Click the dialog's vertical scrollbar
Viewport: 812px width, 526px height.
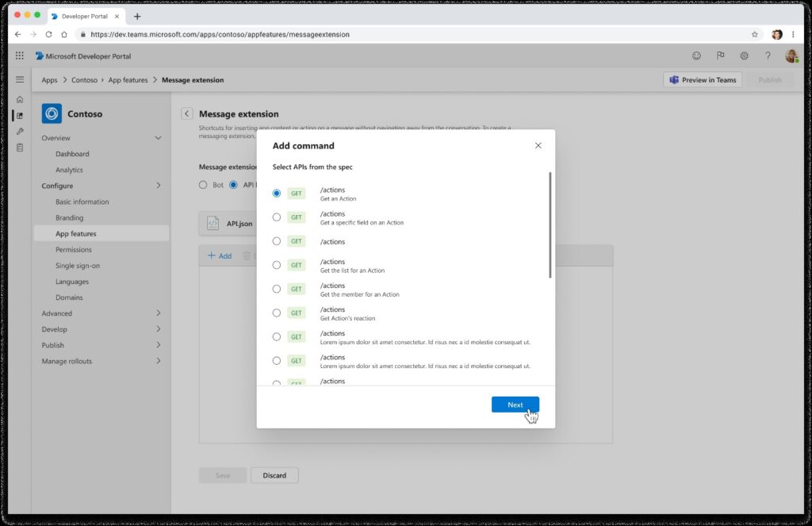(550, 225)
